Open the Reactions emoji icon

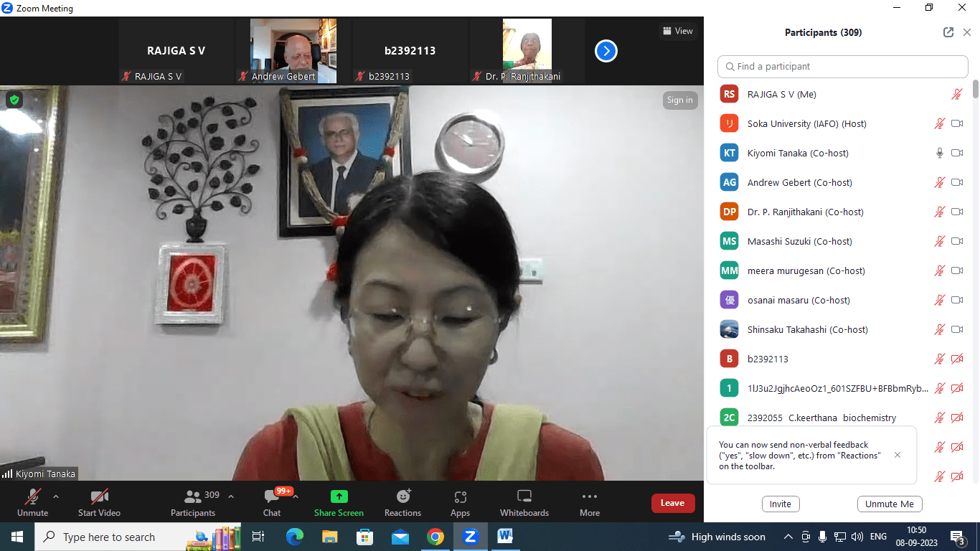coord(402,496)
